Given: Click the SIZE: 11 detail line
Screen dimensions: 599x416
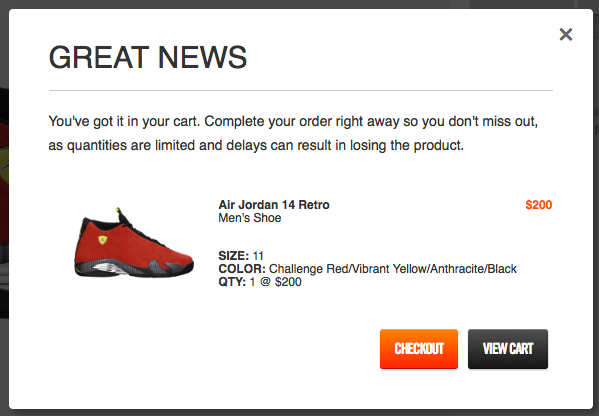Looking at the screenshot, I should point(241,256).
